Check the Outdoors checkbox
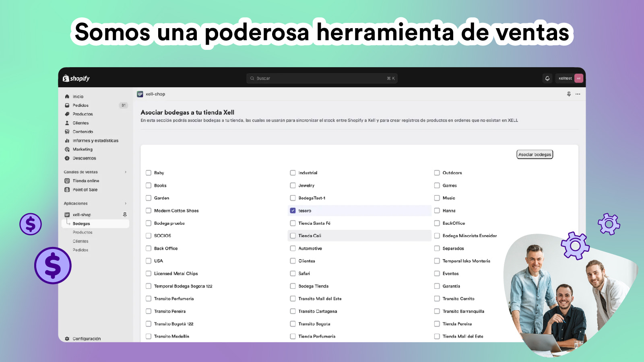644x362 pixels. pyautogui.click(x=437, y=173)
